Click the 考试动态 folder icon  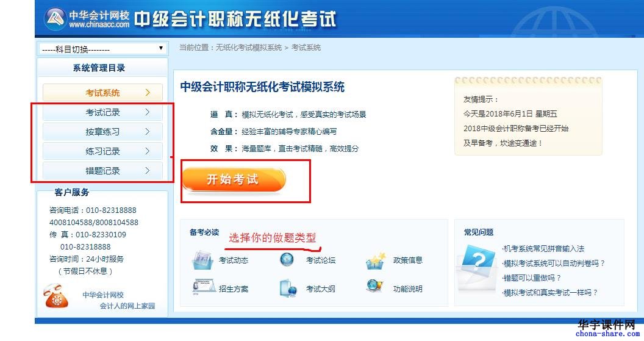coord(202,260)
